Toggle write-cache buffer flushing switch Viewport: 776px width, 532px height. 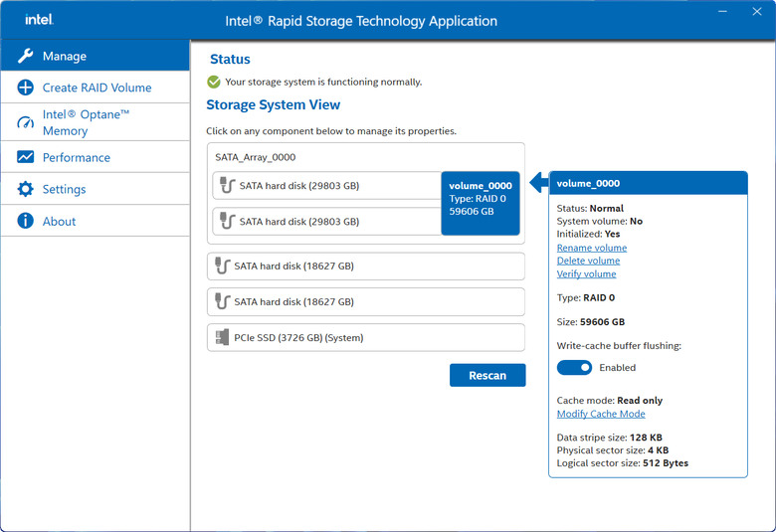[574, 367]
